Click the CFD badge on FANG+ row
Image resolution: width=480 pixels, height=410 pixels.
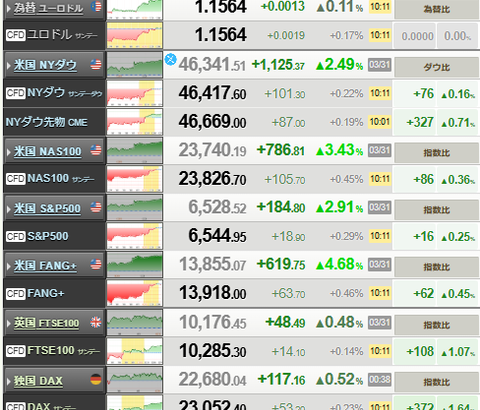click(x=16, y=294)
